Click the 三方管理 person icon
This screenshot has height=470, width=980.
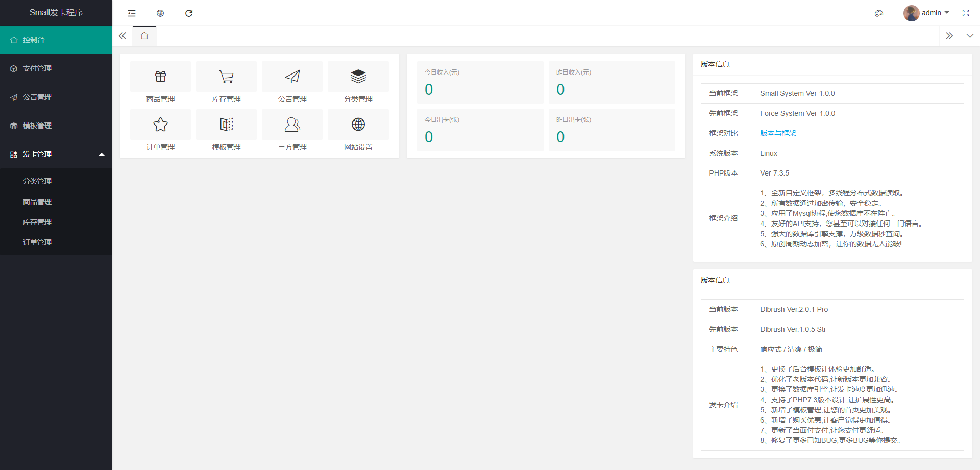pos(292,124)
